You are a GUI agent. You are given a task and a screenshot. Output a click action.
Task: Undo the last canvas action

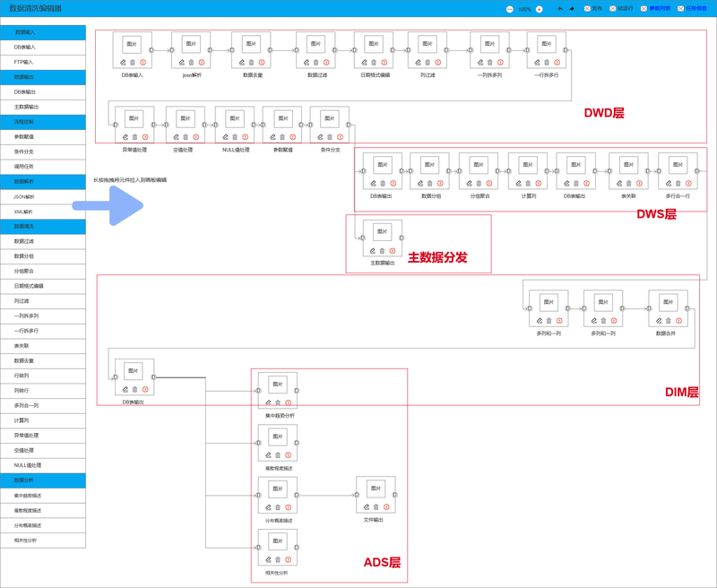pos(561,9)
